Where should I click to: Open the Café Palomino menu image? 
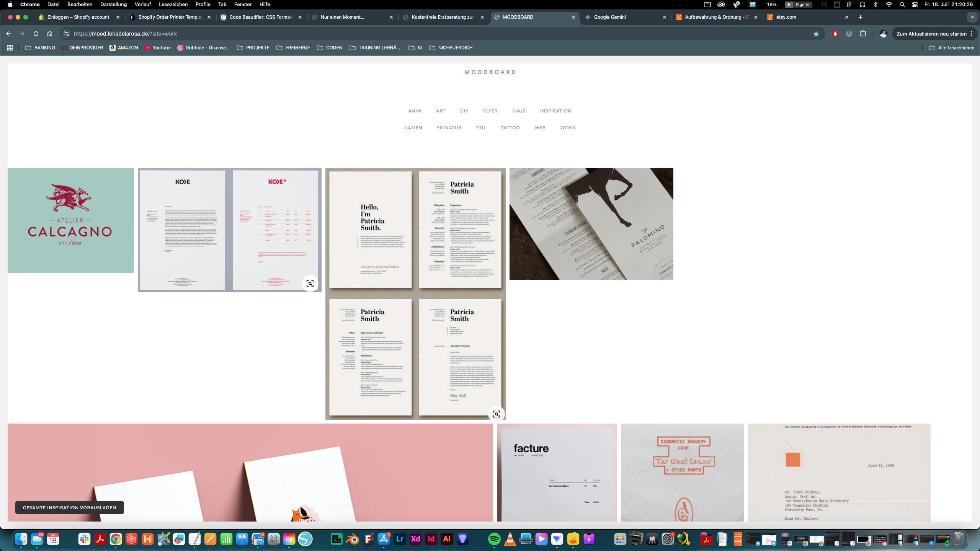591,224
